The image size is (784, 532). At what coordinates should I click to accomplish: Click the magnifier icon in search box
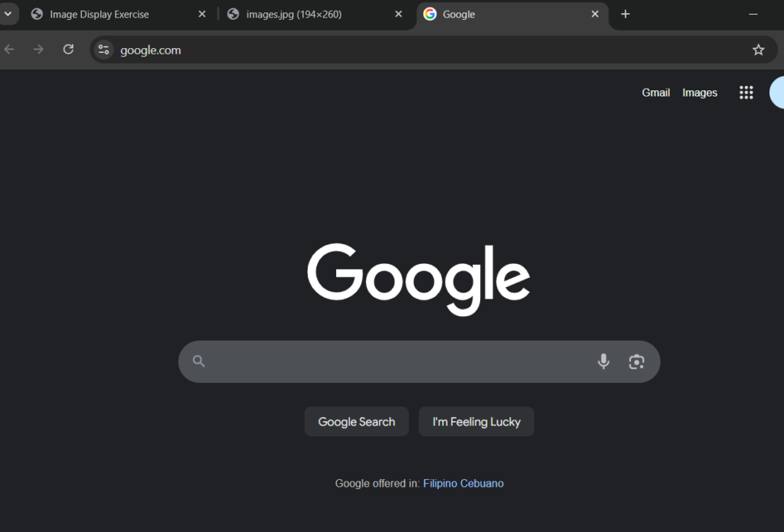[199, 361]
